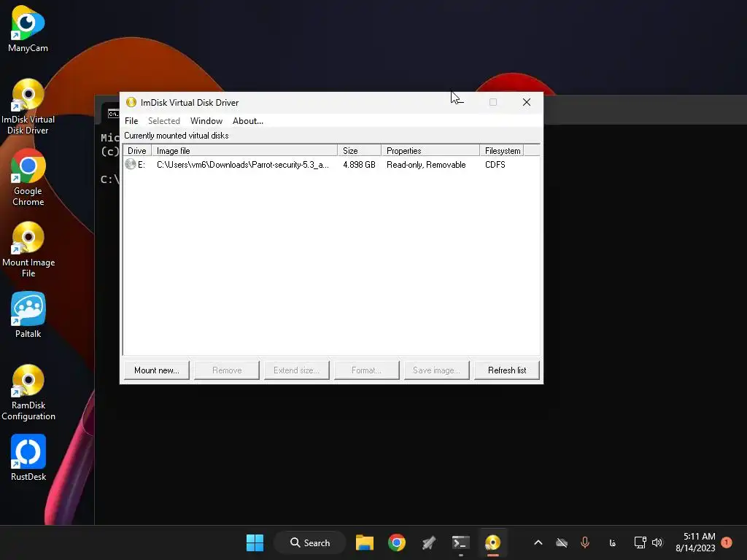The width and height of the screenshot is (747, 560).
Task: Select the E: drive disc icon
Action: 131,164
